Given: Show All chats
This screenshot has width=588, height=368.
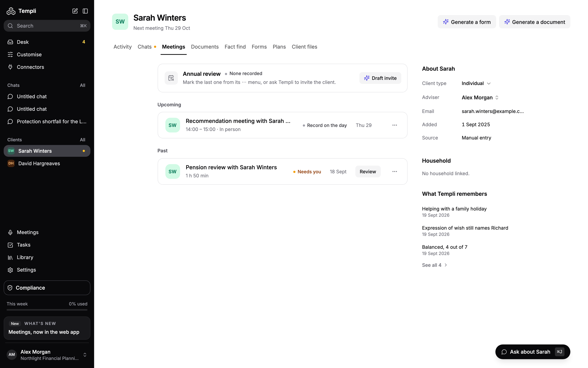Looking at the screenshot, I should point(83,85).
